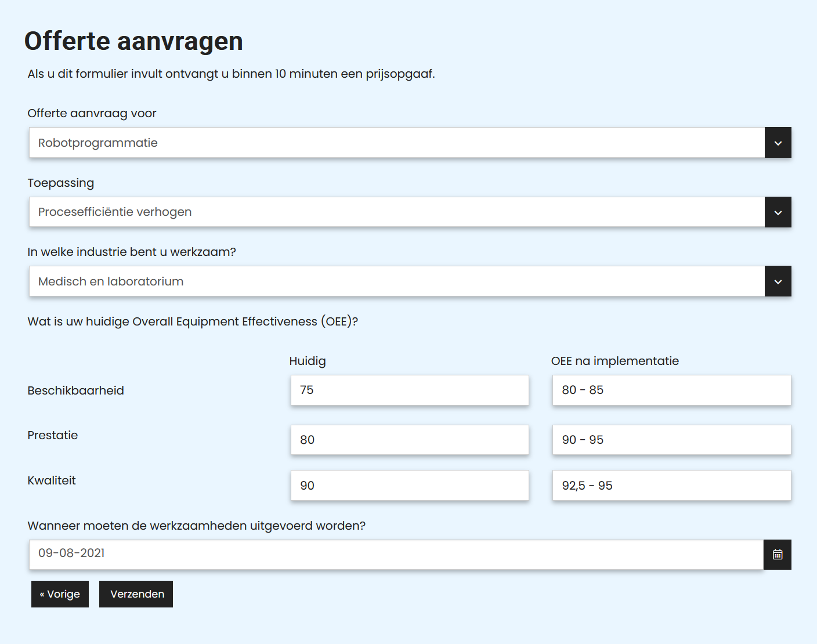Click the OEE na implementatie column header

615,360
